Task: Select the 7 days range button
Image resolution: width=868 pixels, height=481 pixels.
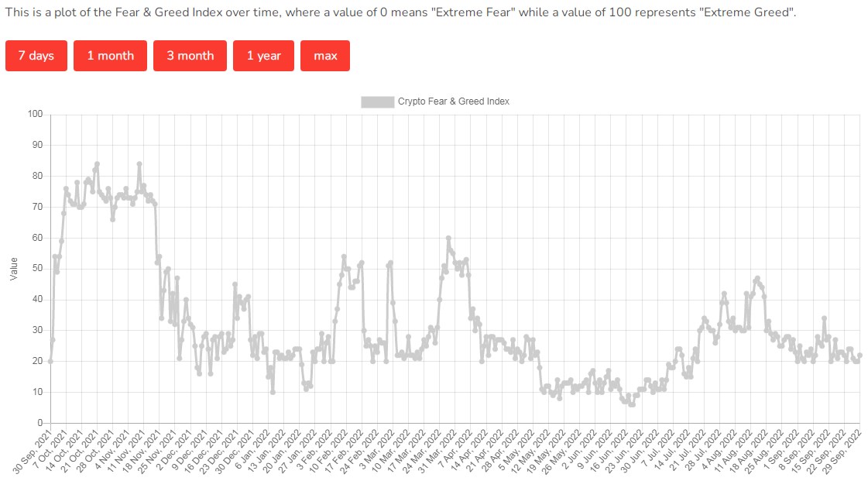Action: 36,56
